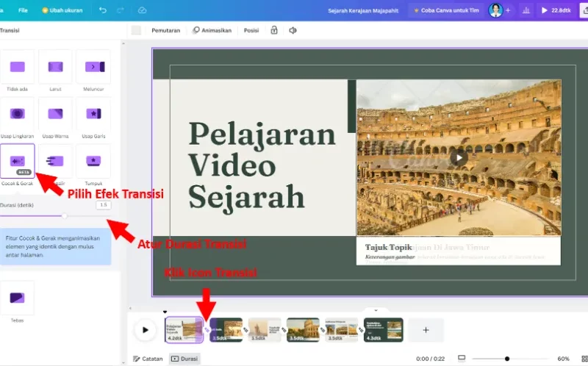Click scroll up arrow of transitions panel
This screenshot has width=588, height=366.
tap(123, 44)
